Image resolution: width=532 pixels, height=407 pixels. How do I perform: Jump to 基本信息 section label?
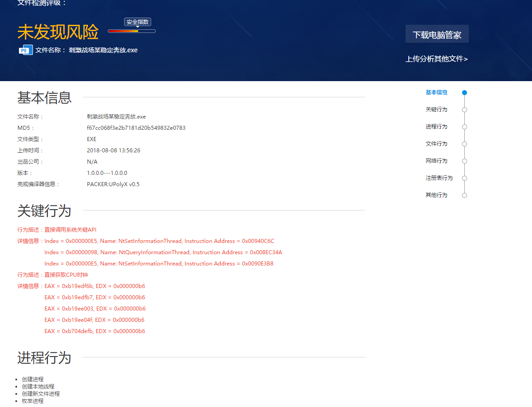coord(436,92)
